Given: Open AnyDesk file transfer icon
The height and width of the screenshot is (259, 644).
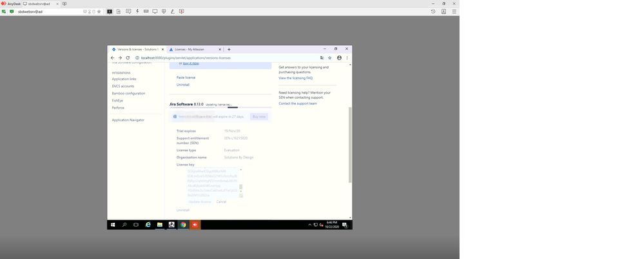Looking at the screenshot, I should 118,12.
